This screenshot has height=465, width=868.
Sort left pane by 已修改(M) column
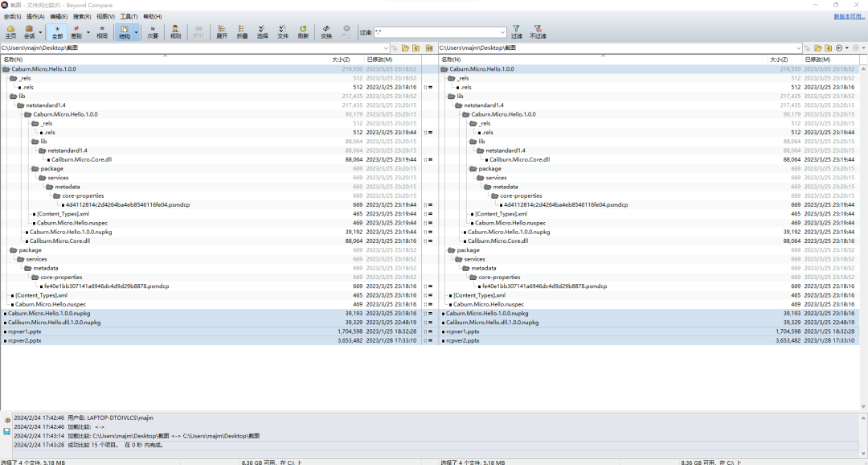tap(392, 60)
